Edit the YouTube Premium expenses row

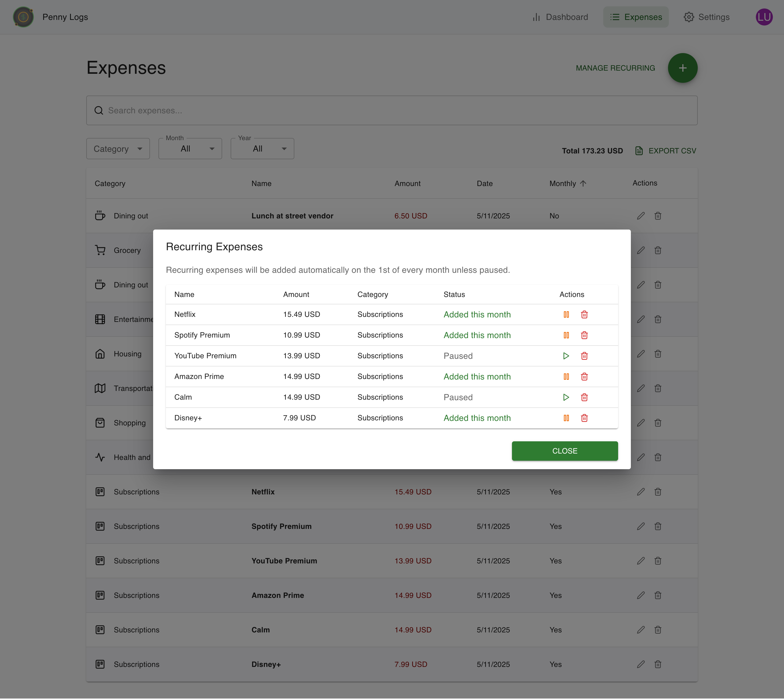[641, 561]
